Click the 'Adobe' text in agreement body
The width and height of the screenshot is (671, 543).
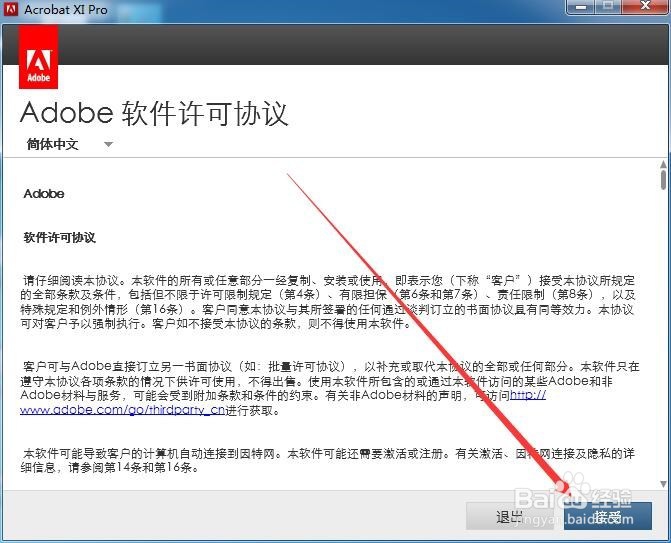point(44,194)
